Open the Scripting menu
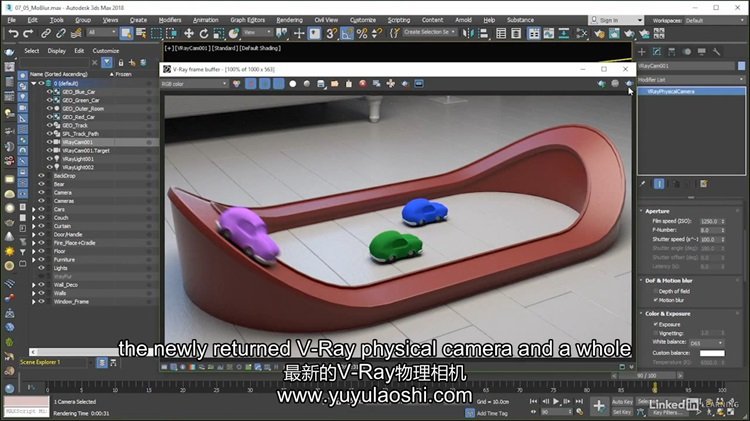The height and width of the screenshot is (421, 750). (x=399, y=20)
